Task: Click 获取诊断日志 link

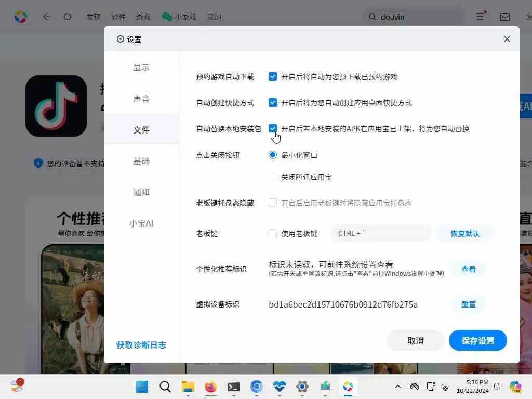Action: click(141, 345)
